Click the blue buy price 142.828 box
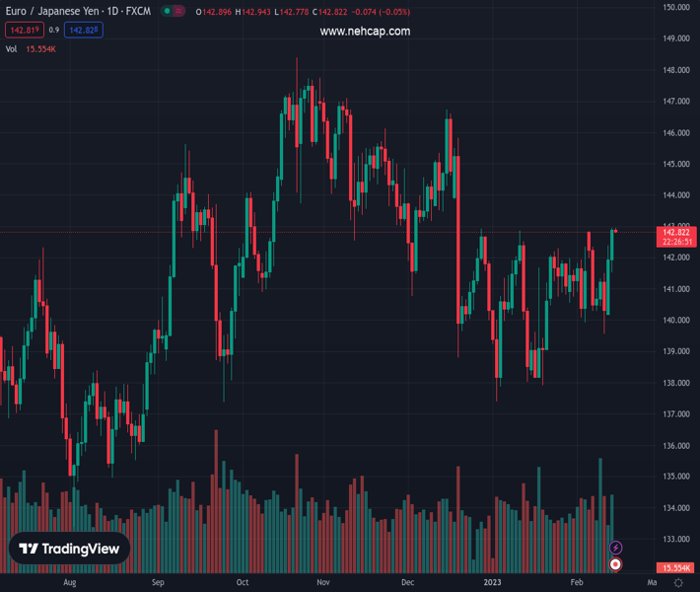This screenshot has width=700, height=592. pyautogui.click(x=83, y=31)
